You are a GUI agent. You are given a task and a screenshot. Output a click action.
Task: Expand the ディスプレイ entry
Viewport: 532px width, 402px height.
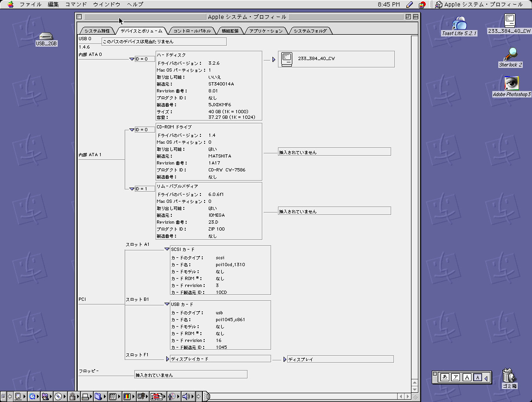(285, 359)
